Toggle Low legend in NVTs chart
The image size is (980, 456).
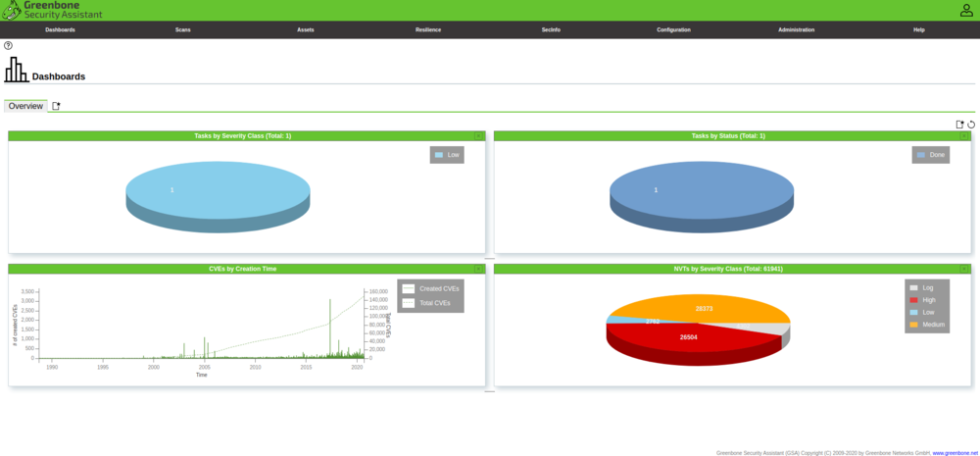pos(922,312)
